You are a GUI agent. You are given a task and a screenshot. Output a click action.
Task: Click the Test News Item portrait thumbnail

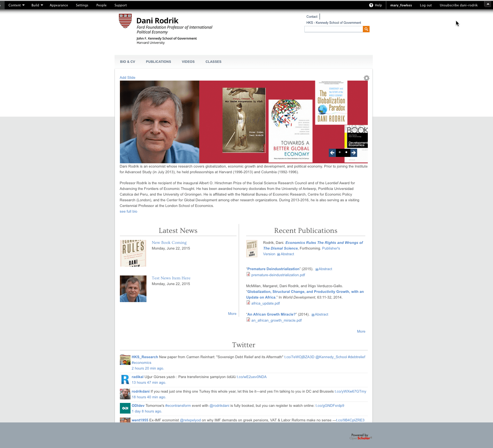coord(133,289)
